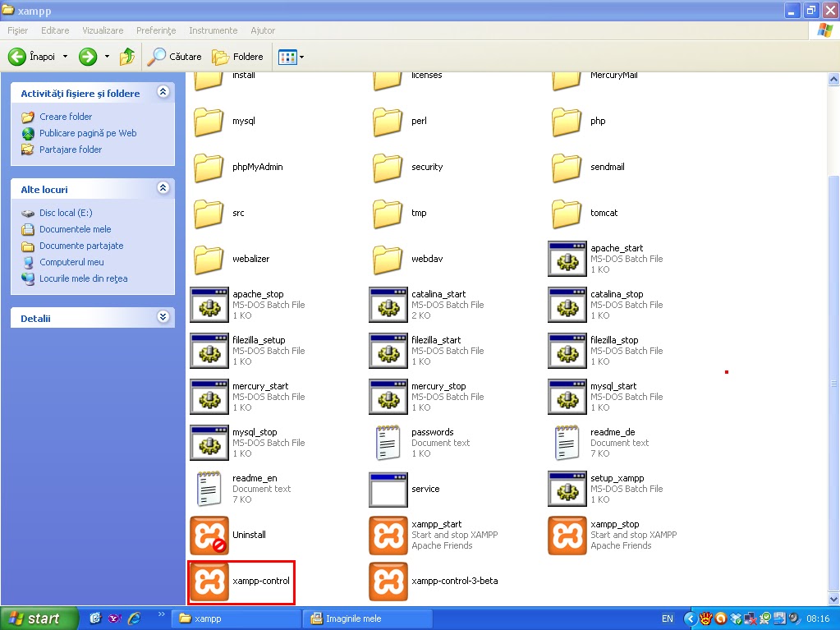
Task: Select the service file icon
Action: coord(388,489)
